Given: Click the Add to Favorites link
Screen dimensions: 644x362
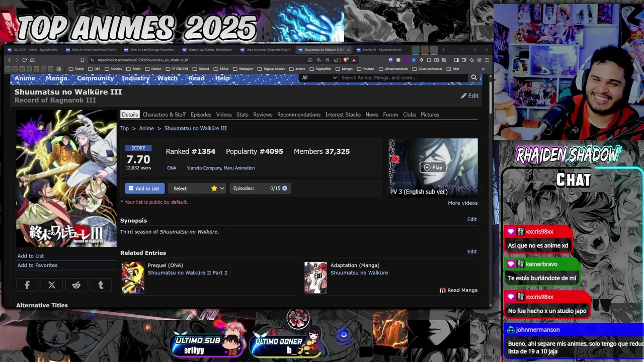Looking at the screenshot, I should 38,265.
